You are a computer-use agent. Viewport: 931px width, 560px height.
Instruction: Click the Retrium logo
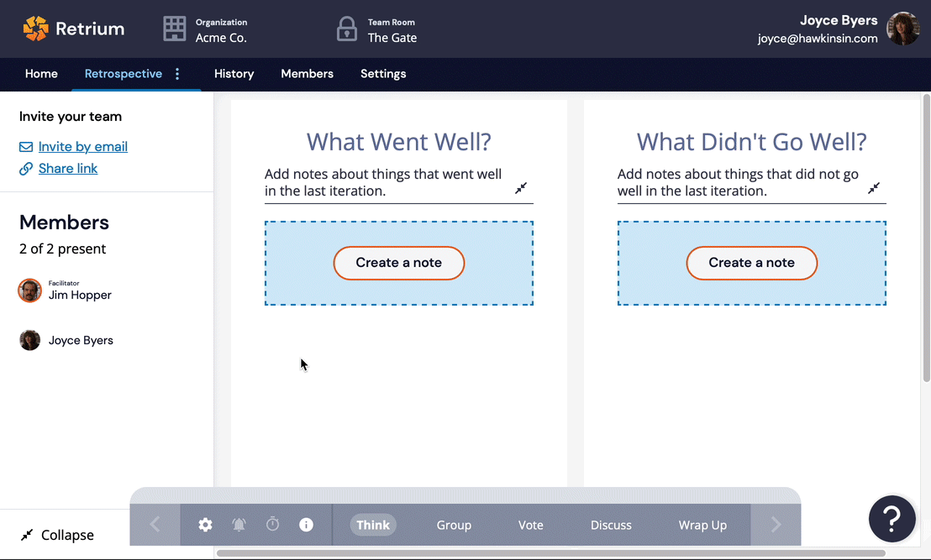tap(73, 29)
